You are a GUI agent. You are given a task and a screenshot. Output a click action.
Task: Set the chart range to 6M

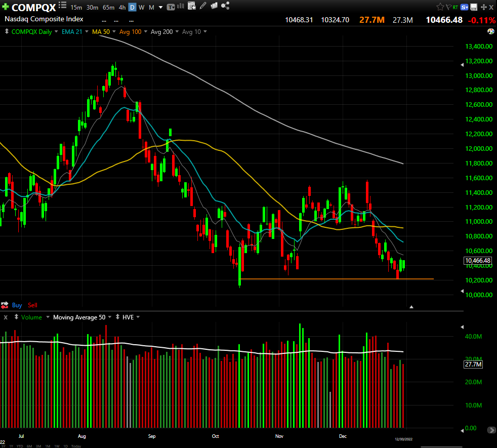29,446
